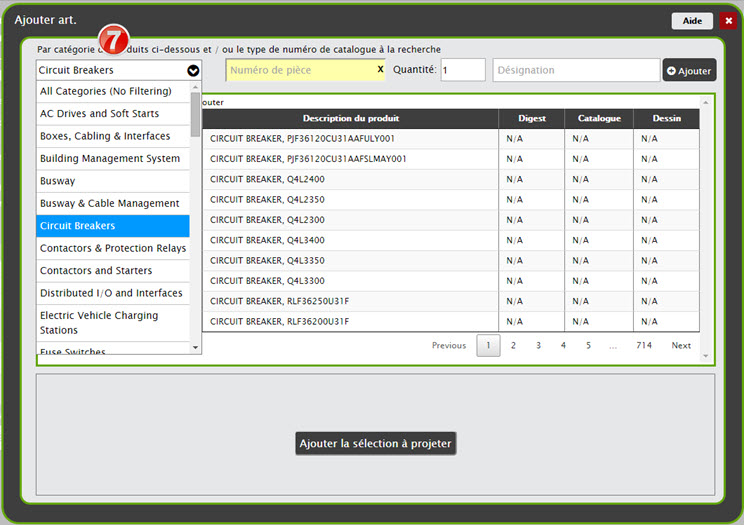
Task: Sort by Catalogue column header
Action: tap(599, 119)
